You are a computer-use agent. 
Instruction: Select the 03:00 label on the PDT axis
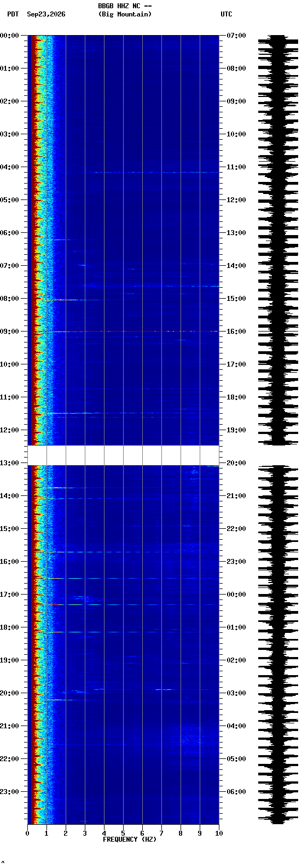(x=10, y=134)
